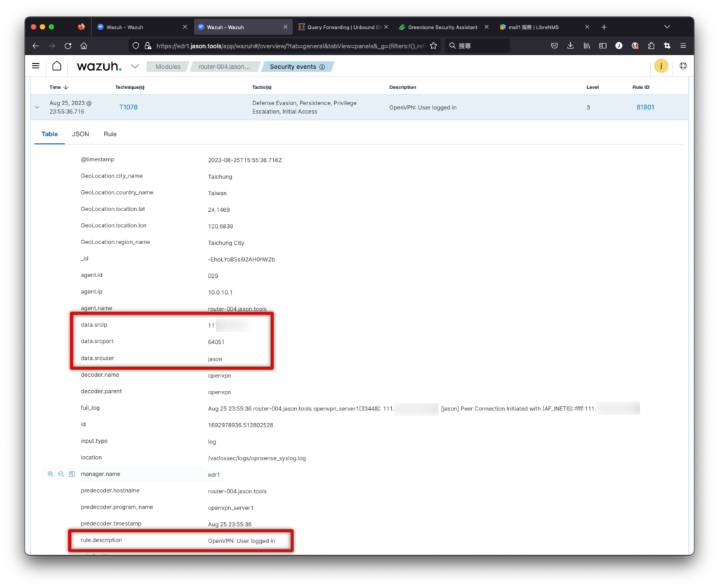The image size is (719, 588).
Task: Click the GeoLocation.country_name value Taiwan
Action: coord(218,193)
